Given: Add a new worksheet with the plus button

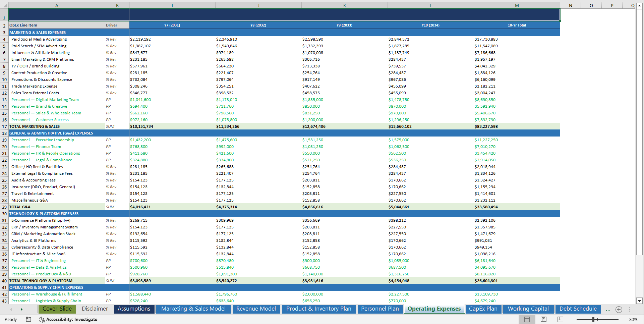Looking at the screenshot, I should click(619, 309).
